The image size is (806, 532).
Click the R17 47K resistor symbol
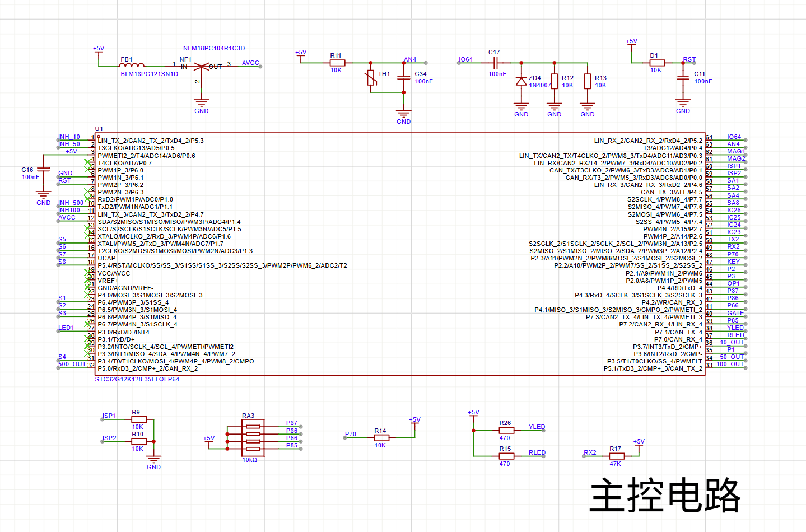(616, 456)
